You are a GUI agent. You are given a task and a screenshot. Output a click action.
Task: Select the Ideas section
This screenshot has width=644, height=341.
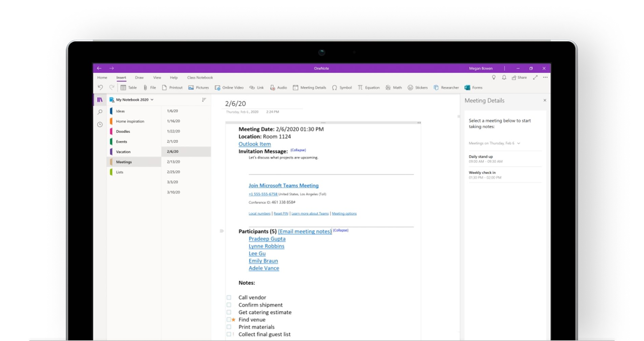134,111
